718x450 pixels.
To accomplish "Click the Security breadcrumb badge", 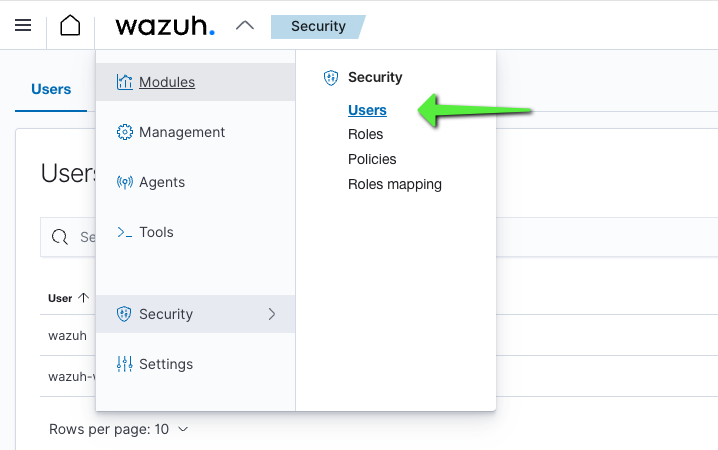I will tap(318, 27).
